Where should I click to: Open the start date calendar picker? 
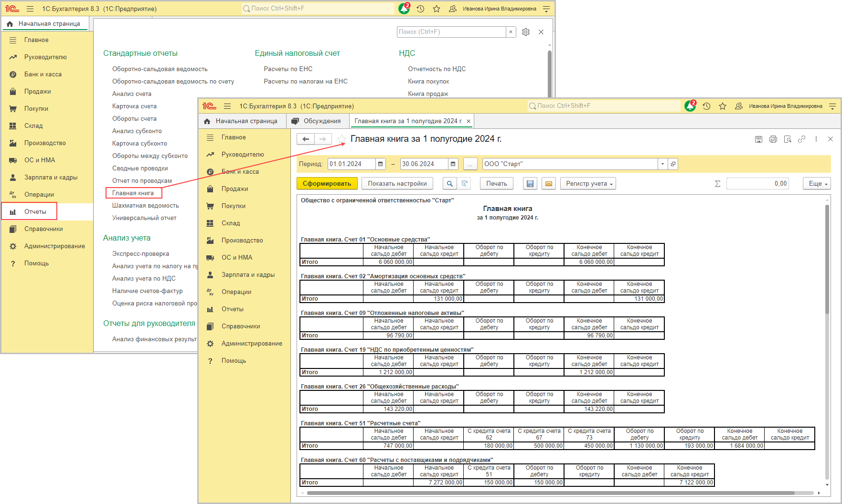click(381, 164)
